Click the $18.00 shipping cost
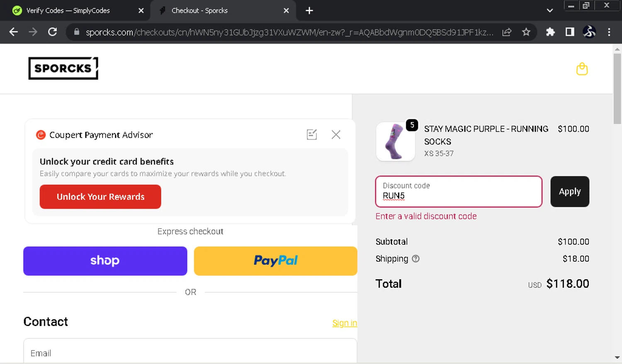622x364 pixels. tap(576, 259)
